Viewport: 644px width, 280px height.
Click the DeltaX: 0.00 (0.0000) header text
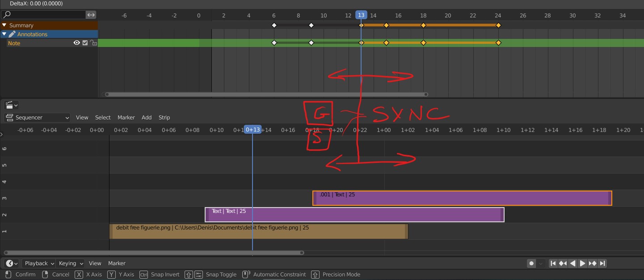(x=36, y=4)
